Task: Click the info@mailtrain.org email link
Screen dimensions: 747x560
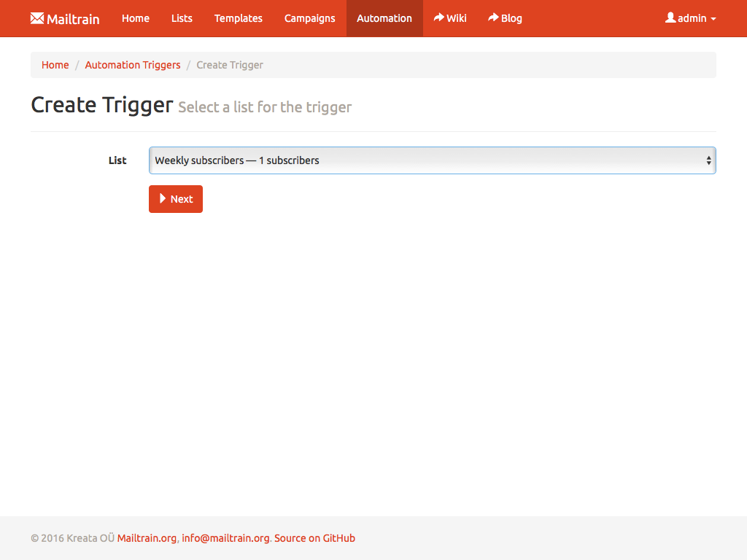Action: pos(225,538)
